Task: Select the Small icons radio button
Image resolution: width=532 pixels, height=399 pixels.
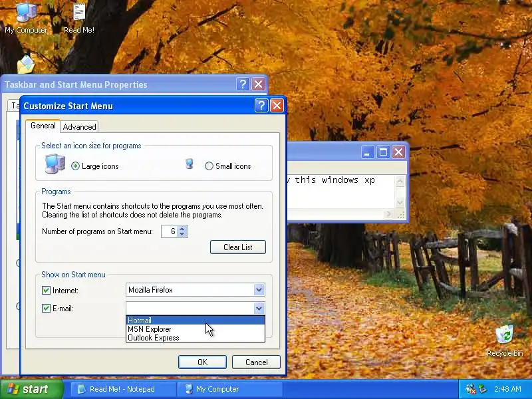Action: 209,166
